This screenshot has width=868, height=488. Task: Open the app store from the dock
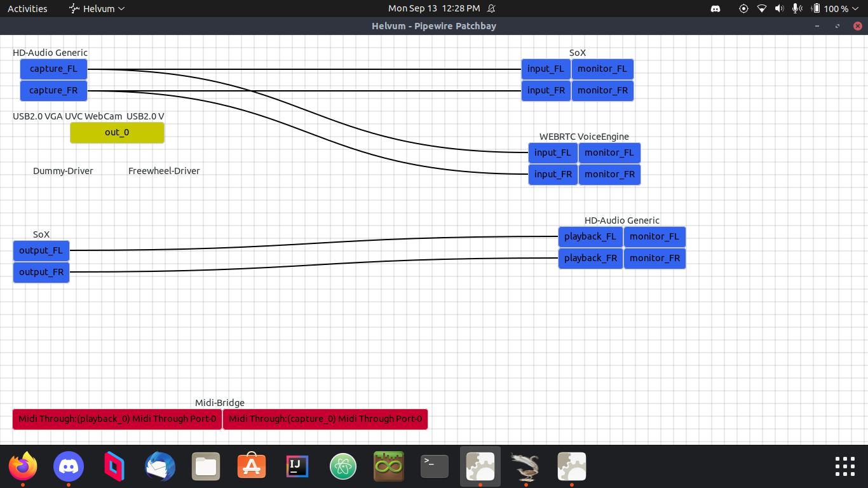[x=251, y=466]
